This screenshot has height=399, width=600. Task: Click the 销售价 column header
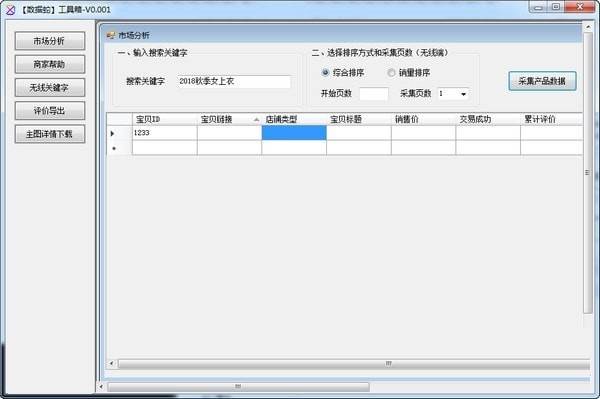pos(423,119)
